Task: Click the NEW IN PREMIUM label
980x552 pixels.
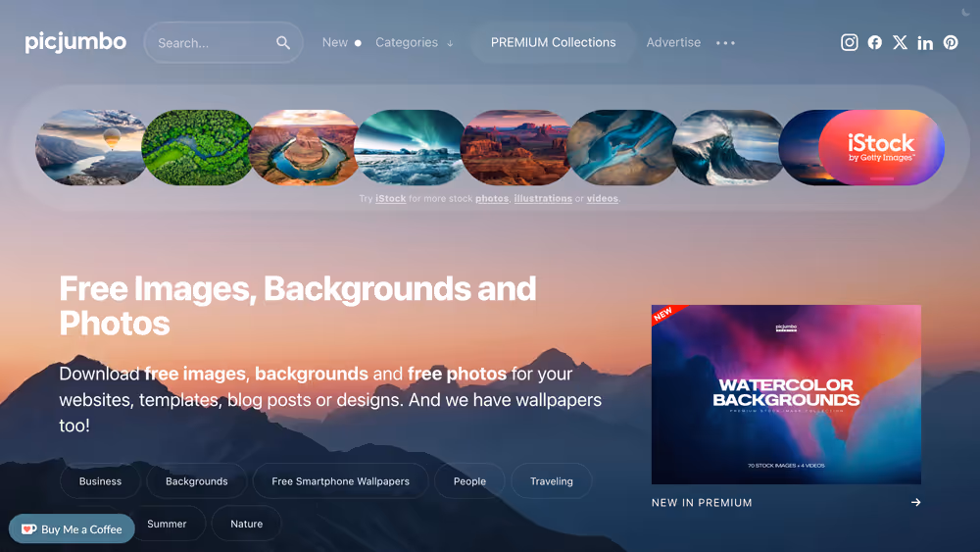Action: tap(702, 503)
